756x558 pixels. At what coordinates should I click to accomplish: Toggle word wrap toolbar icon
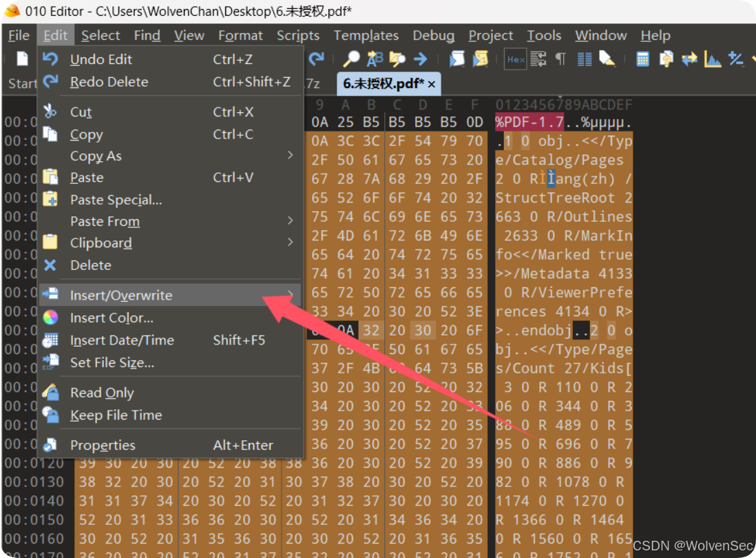point(538,59)
